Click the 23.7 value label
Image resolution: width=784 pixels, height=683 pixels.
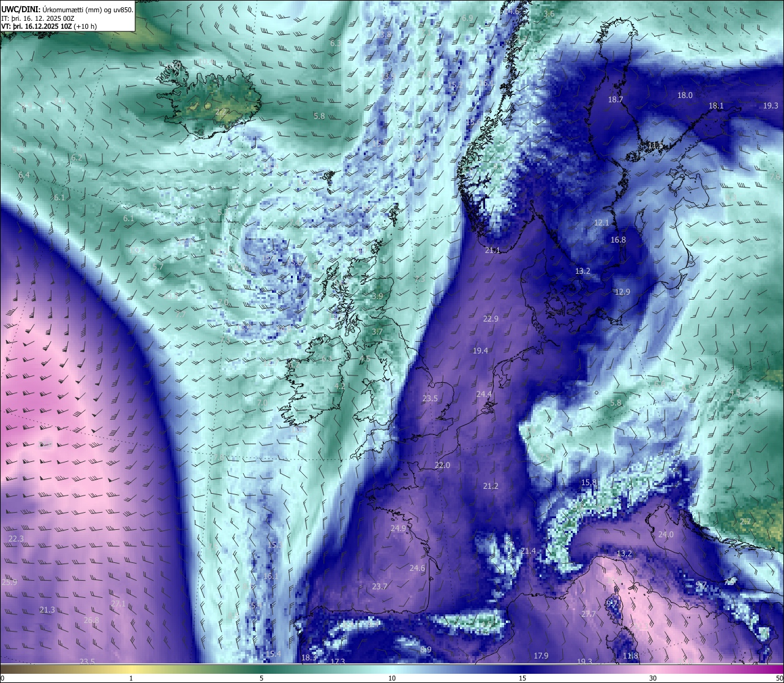click(x=380, y=586)
